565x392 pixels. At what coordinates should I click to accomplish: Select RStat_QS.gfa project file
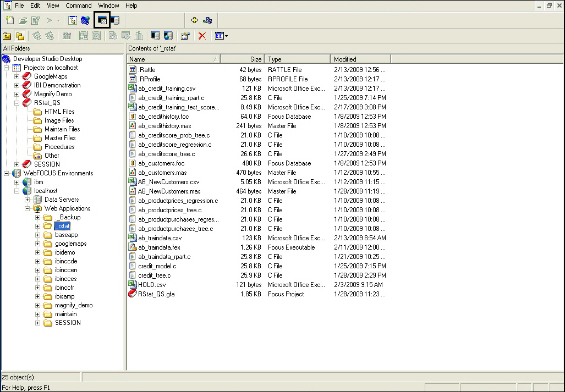click(x=156, y=295)
